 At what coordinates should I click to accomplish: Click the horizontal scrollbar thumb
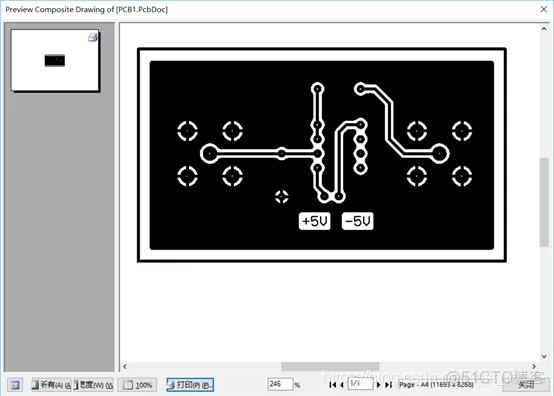(x=330, y=367)
